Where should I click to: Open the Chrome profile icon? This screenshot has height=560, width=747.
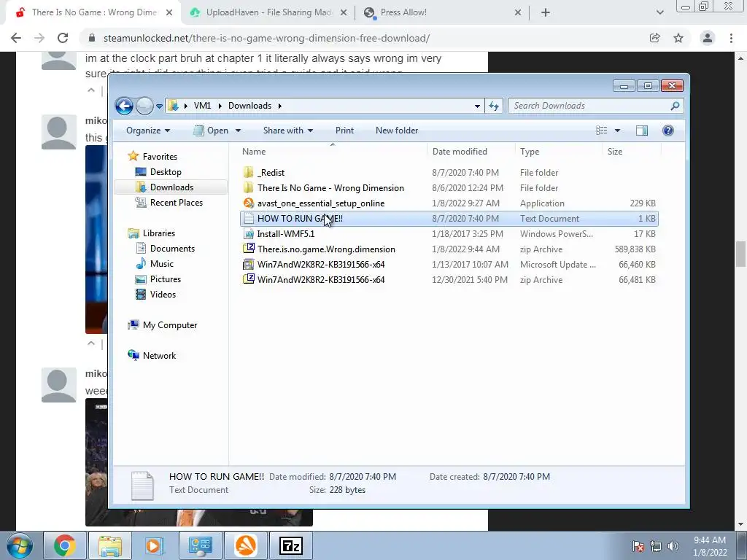coord(708,38)
